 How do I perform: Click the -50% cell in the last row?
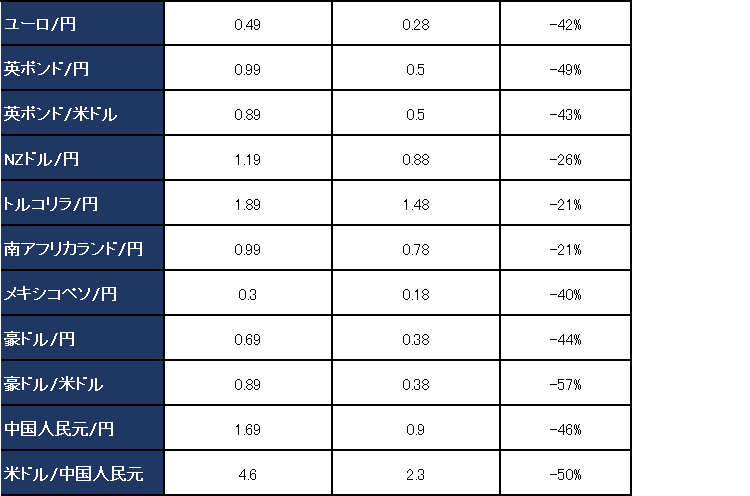[565, 474]
